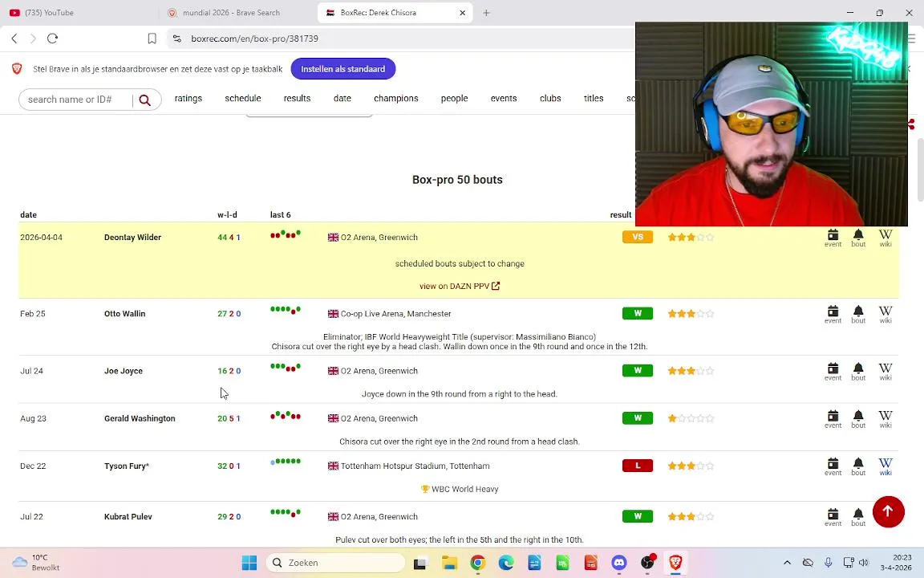Click the Windows Start button
This screenshot has height=578, width=924.
point(249,563)
